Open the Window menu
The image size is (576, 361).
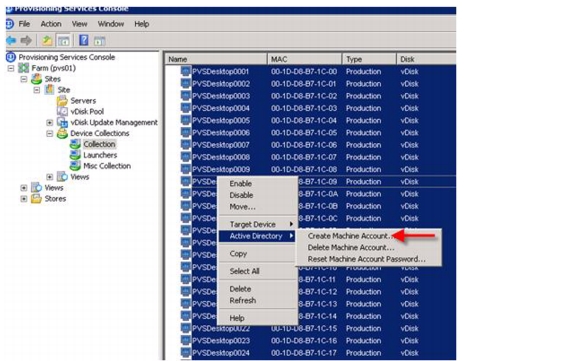(x=111, y=24)
